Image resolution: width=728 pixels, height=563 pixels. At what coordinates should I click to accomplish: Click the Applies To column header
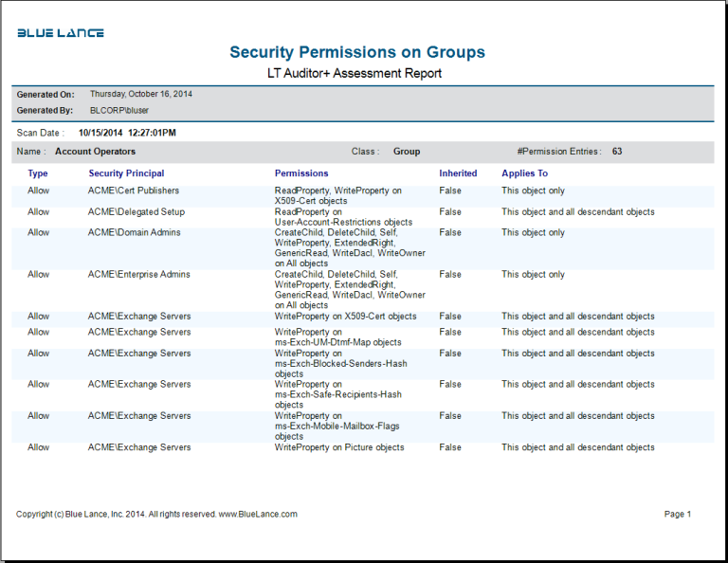pyautogui.click(x=524, y=173)
